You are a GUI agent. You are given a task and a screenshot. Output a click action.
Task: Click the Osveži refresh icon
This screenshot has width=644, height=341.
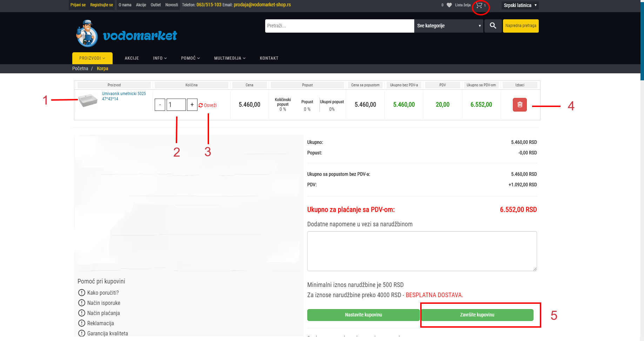pyautogui.click(x=201, y=105)
